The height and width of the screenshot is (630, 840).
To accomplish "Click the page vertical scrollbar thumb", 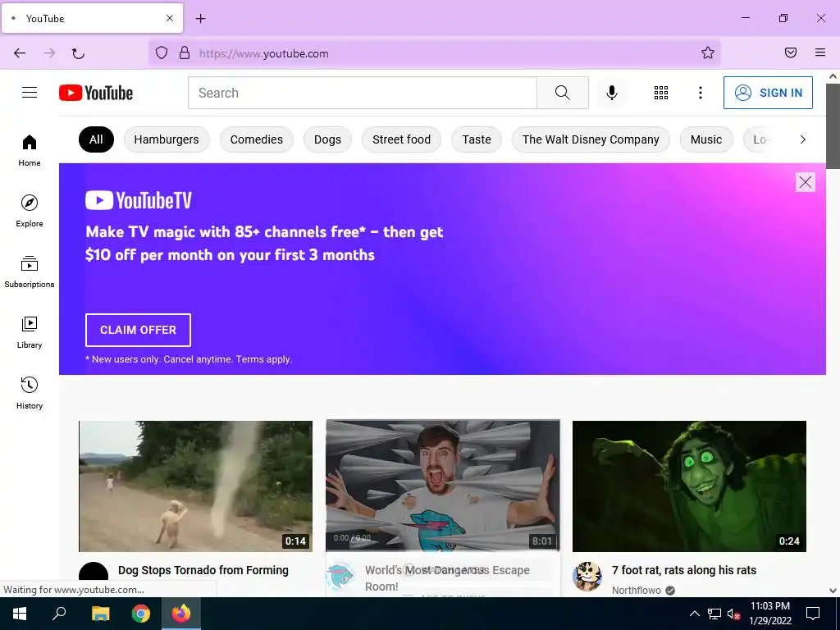I will click(833, 126).
